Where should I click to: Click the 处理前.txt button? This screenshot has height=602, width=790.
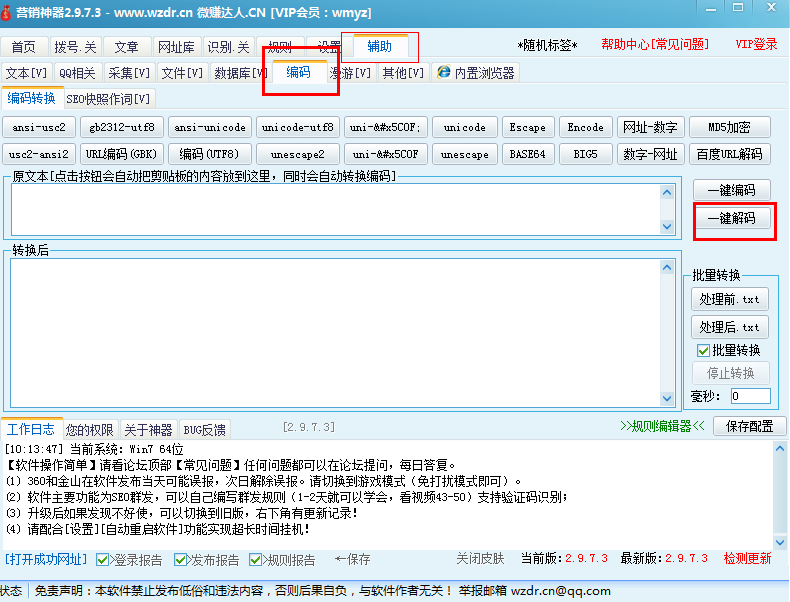(x=730, y=299)
